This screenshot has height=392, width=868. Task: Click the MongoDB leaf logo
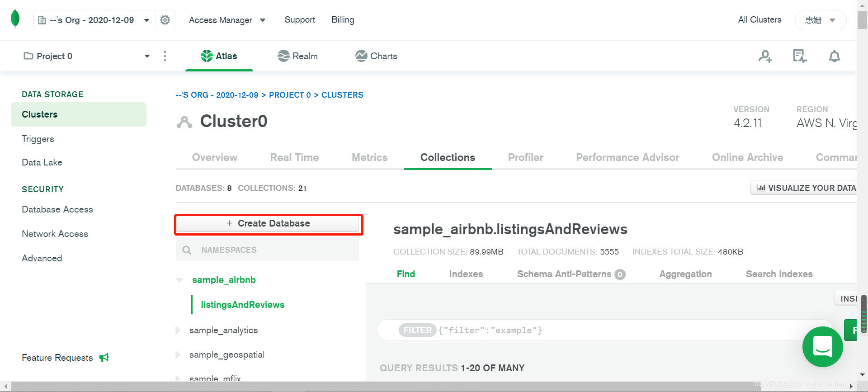[x=15, y=19]
